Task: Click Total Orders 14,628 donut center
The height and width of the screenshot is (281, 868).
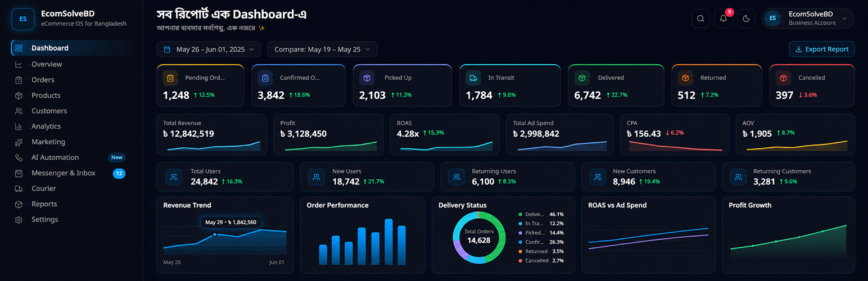Action: pyautogui.click(x=479, y=237)
